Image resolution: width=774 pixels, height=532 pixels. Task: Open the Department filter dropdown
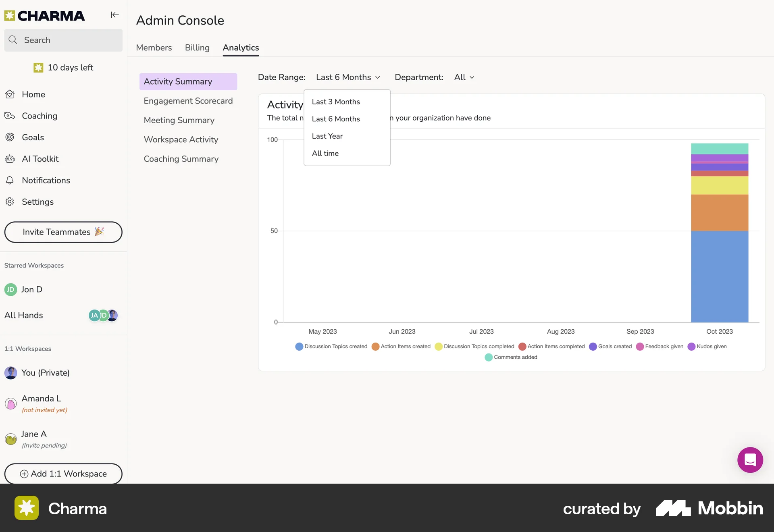[464, 77]
